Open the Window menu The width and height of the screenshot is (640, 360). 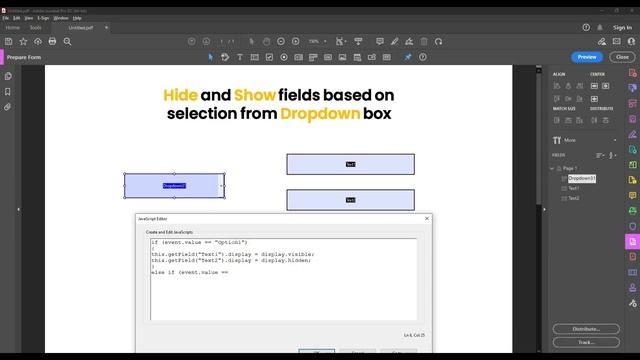61,18
